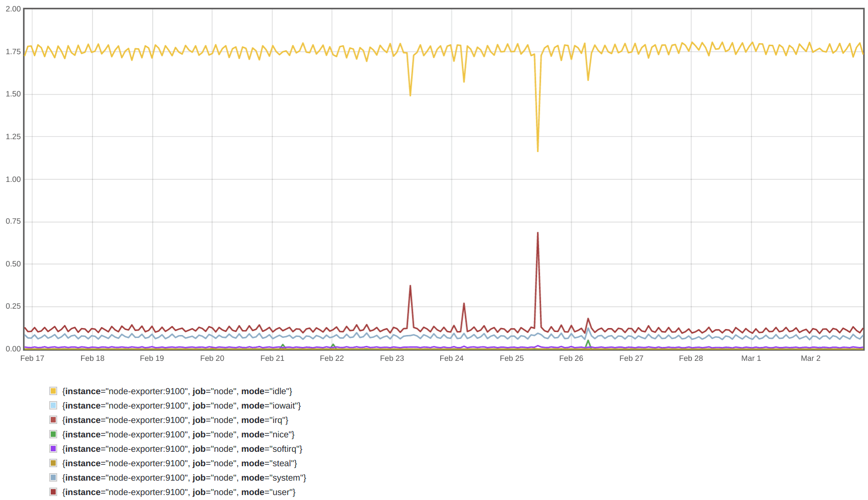This screenshot has height=500, width=868.
Task: Click the Feb 27 x-axis label
Action: coord(631,358)
